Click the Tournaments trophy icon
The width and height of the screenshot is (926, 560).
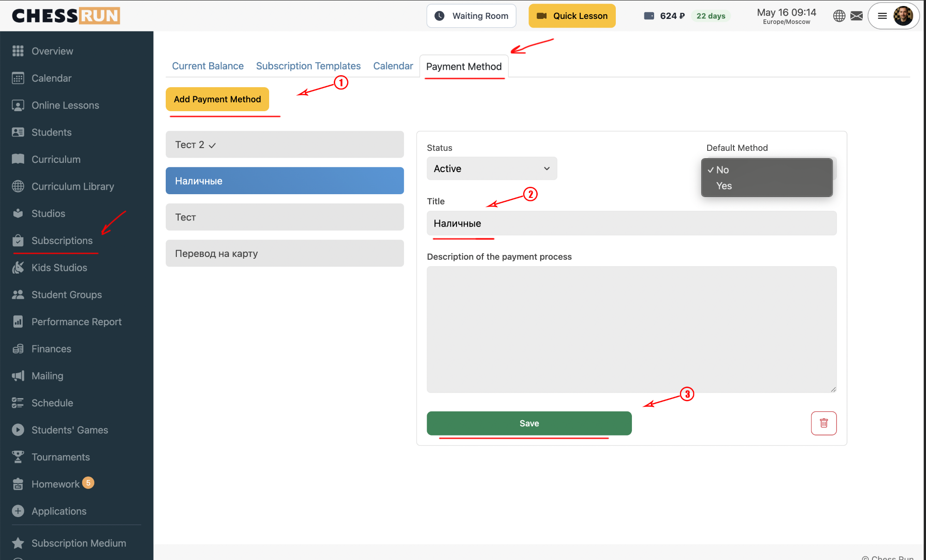18,457
